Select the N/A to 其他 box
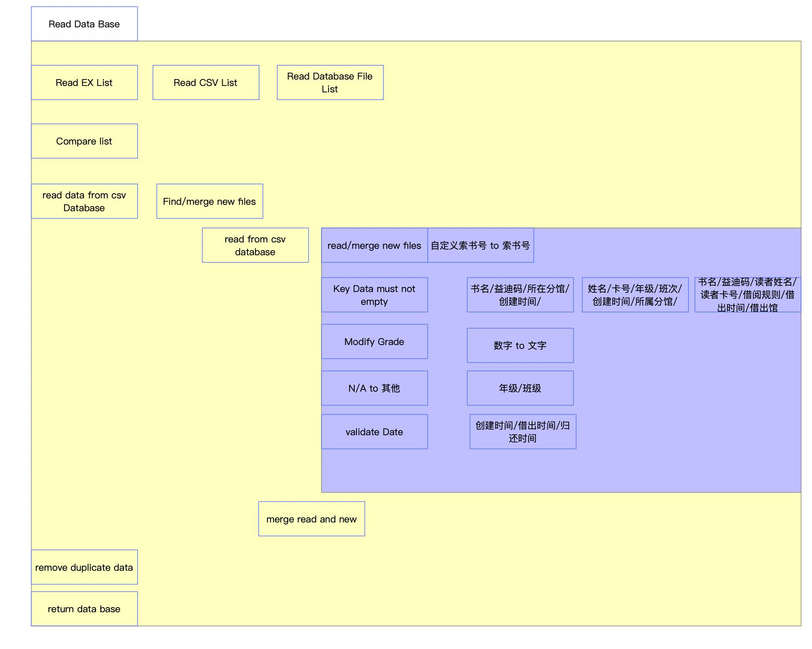 point(374,388)
